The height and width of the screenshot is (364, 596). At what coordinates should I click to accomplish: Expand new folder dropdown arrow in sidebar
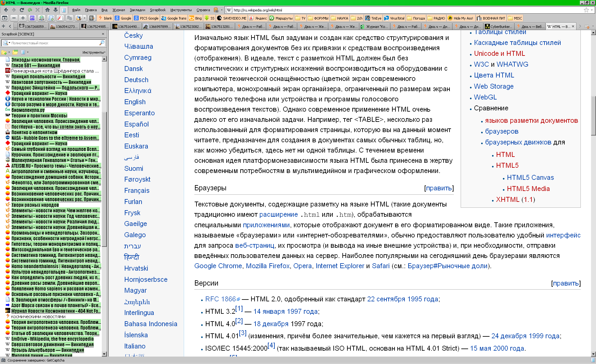point(9,52)
